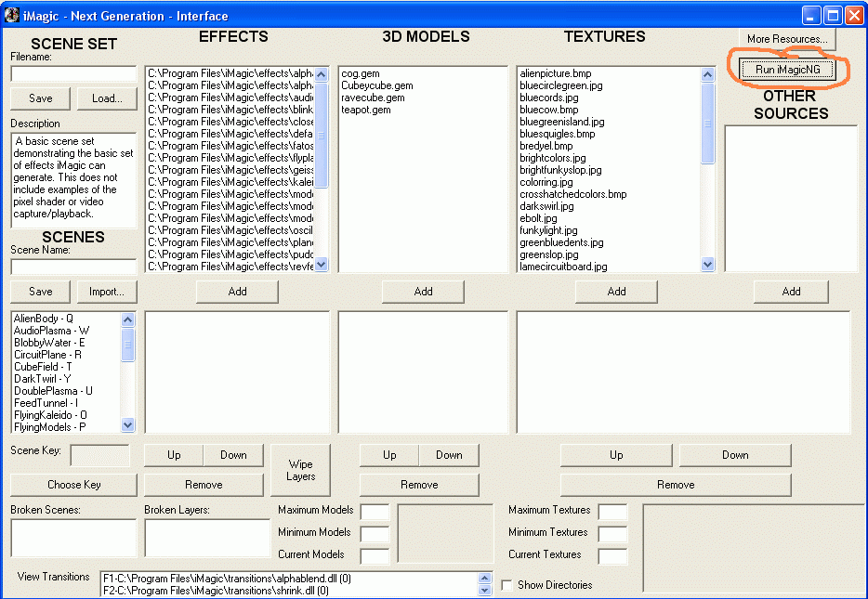Move 3D model Down
This screenshot has height=599, width=868.
click(449, 455)
